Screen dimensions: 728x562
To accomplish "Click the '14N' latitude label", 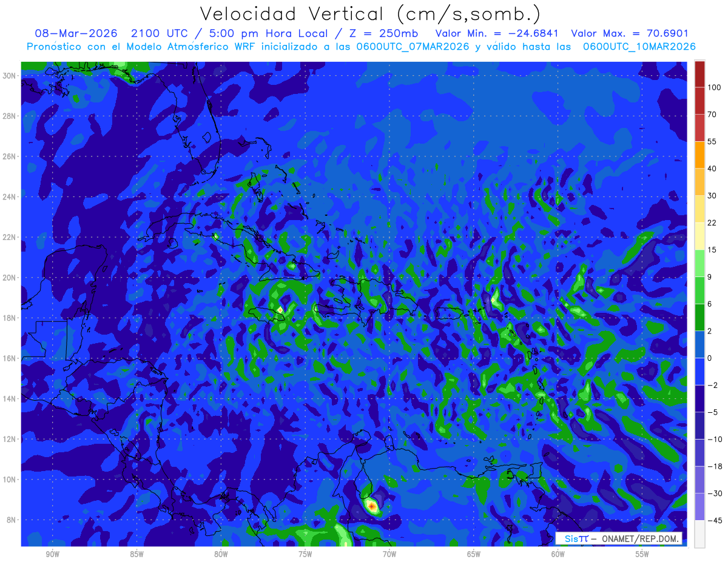I will [10, 398].
